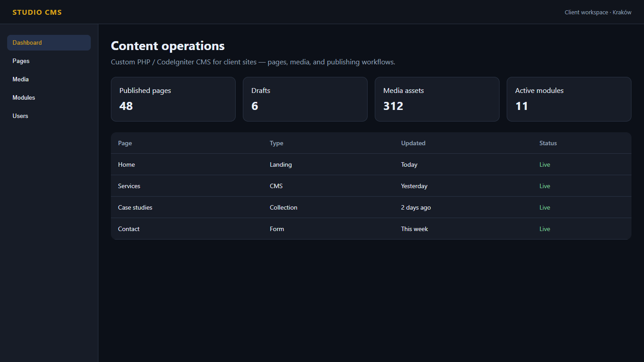This screenshot has width=644, height=362.
Task: Click the Landing type cell
Action: pyautogui.click(x=281, y=165)
